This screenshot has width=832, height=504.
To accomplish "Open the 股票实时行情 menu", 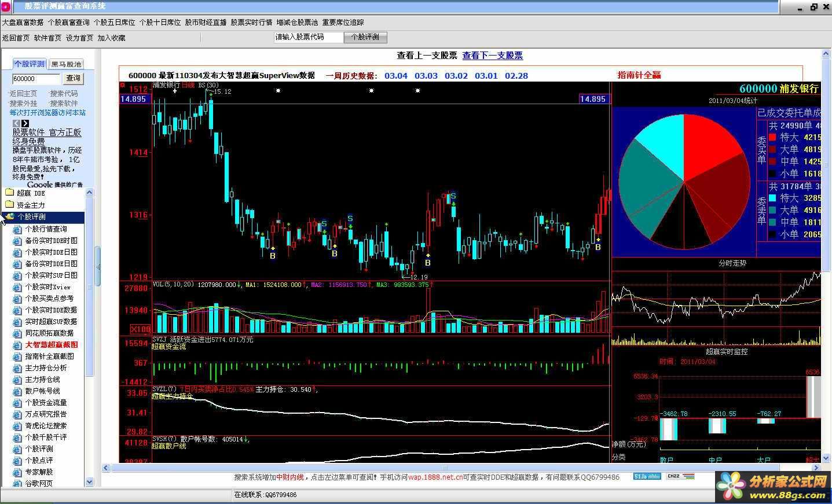I will point(251,23).
